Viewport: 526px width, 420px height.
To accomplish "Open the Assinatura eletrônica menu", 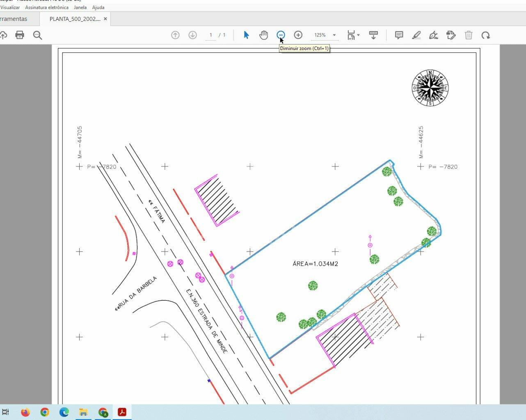I will (47, 7).
